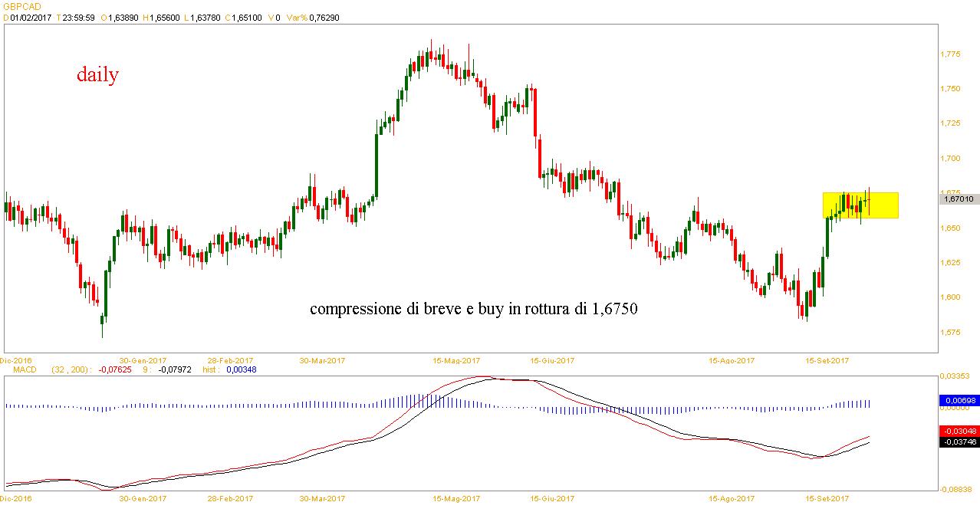Click the yellow highlighted compression box

pyautogui.click(x=860, y=205)
